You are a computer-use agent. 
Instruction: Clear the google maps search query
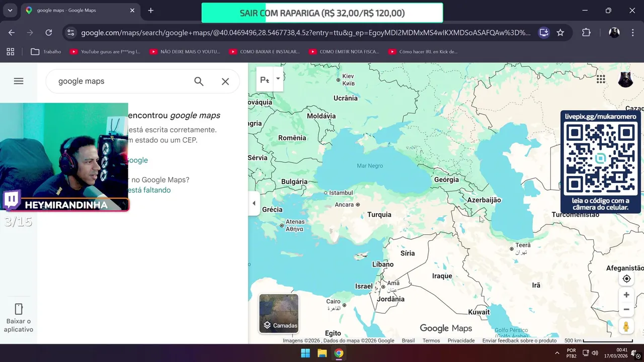225,81
